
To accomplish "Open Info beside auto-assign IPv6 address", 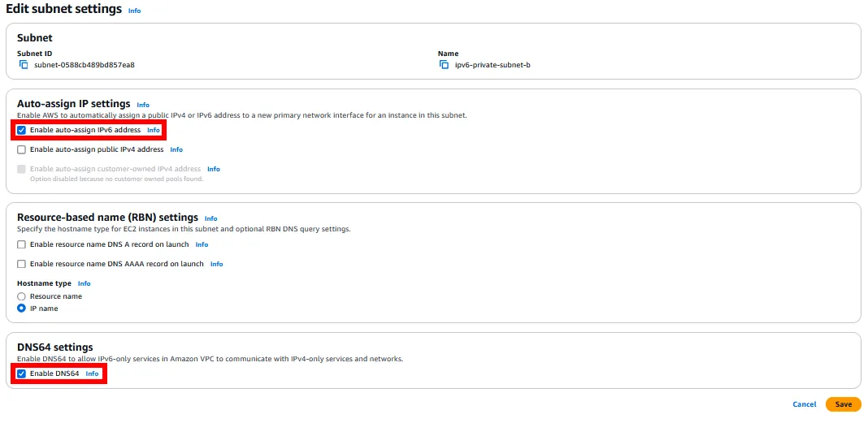I will (x=154, y=130).
